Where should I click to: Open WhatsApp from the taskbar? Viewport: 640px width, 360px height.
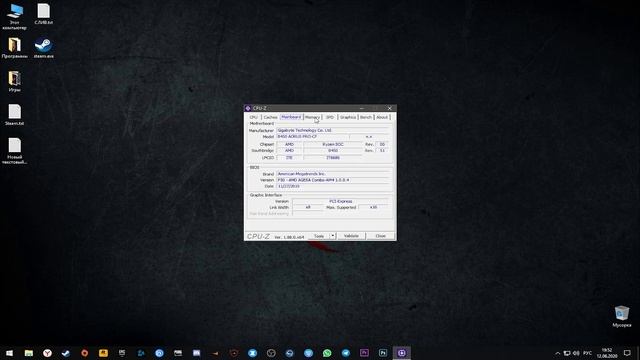pos(327,353)
